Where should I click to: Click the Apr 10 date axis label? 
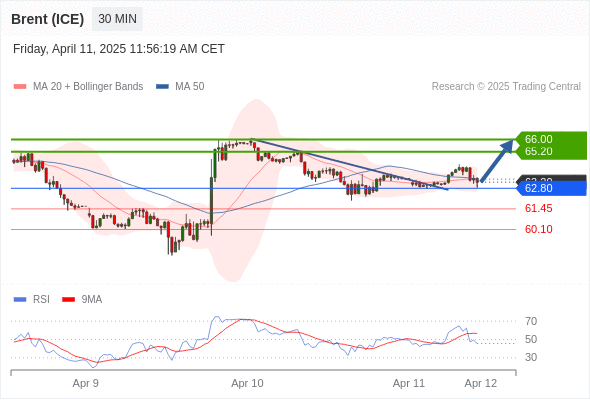247,383
